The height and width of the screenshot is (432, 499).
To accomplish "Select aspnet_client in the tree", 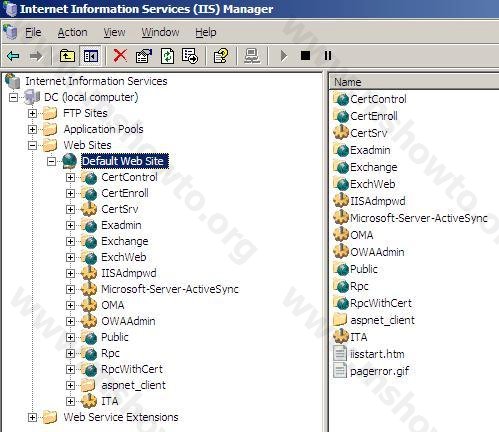I will (133, 385).
